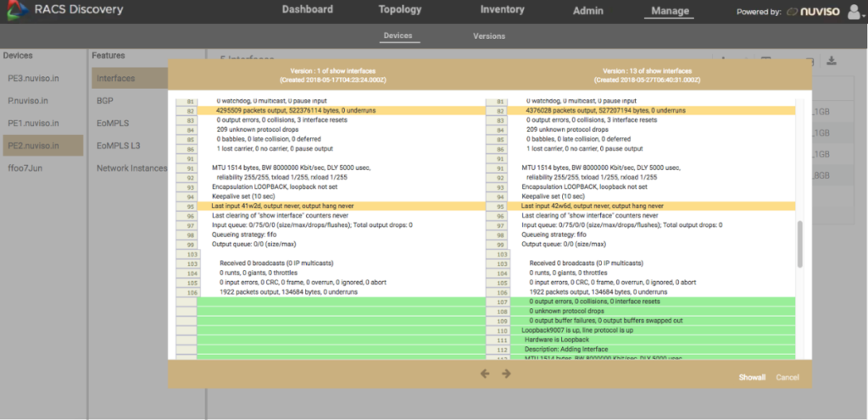Click the Showall button
Viewport: 868px width, 420px height.
pos(752,378)
